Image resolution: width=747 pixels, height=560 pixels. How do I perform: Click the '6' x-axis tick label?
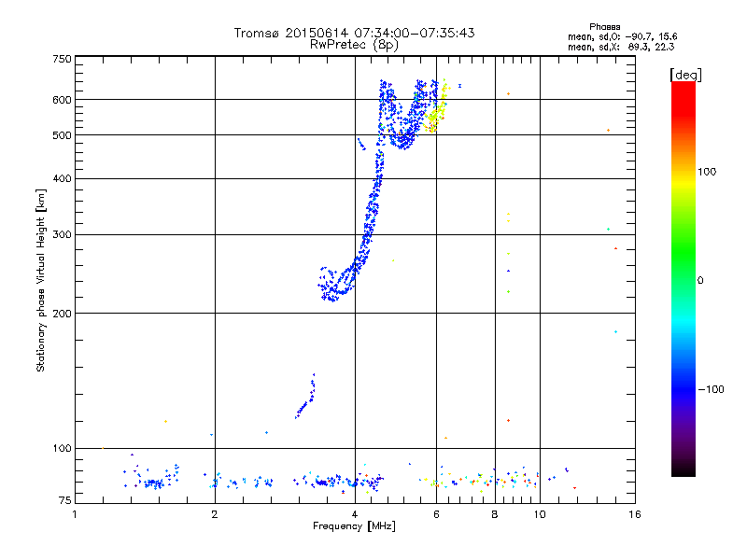(436, 514)
